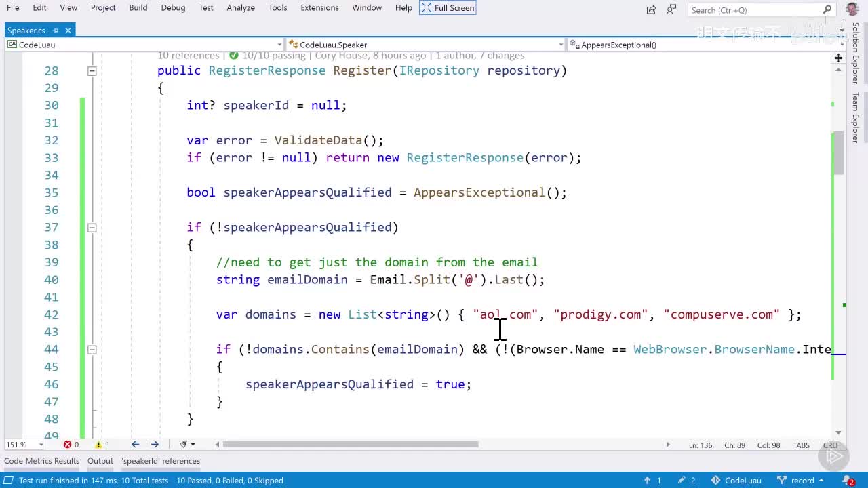Collapse the if block at line 44
The width and height of the screenshot is (868, 488).
click(x=92, y=350)
